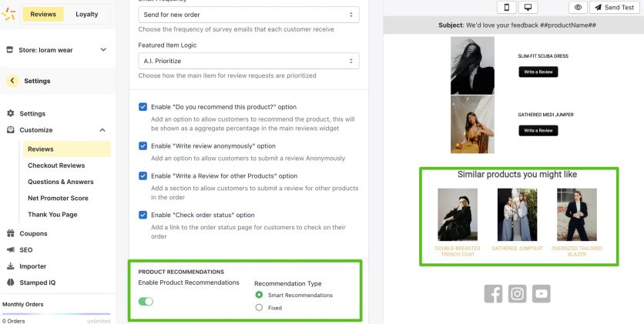Open Stamped IQ in the sidebar
The width and height of the screenshot is (644, 324).
[x=38, y=282]
